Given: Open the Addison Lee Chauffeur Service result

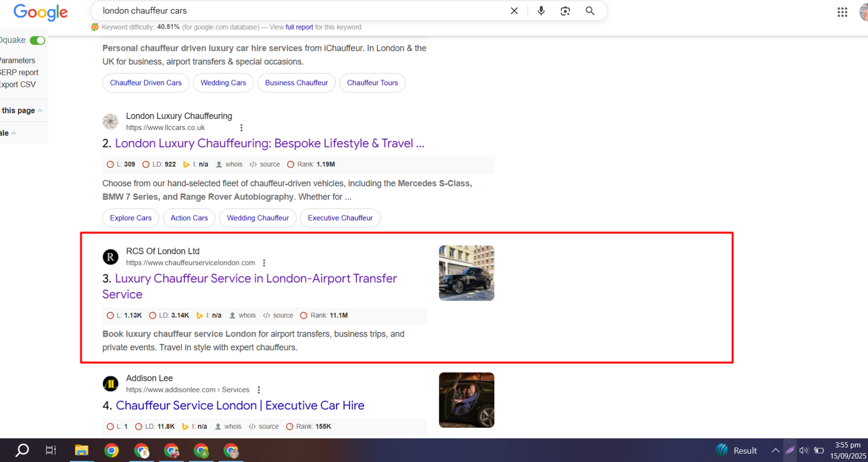Looking at the screenshot, I should click(240, 406).
